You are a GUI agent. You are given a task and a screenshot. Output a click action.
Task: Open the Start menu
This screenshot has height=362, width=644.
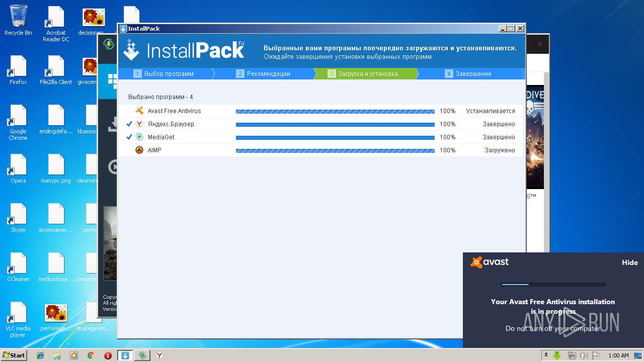click(14, 355)
